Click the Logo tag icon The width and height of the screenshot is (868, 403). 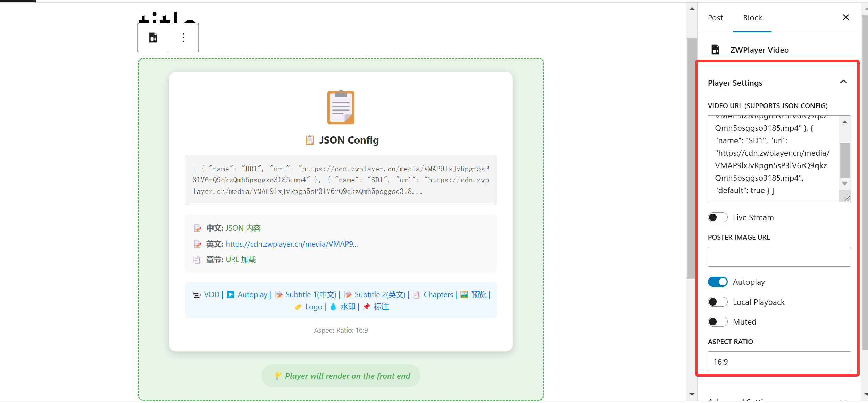point(298,307)
